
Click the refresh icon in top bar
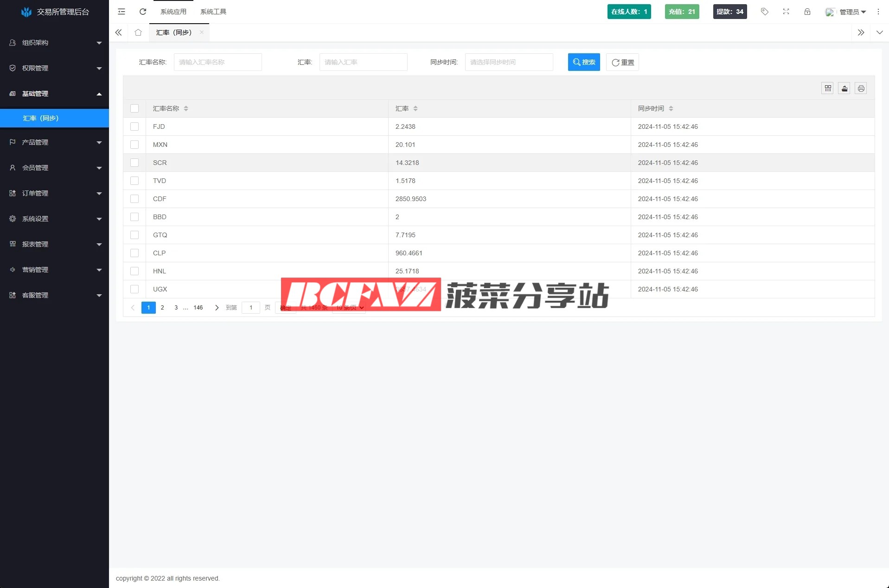pos(143,12)
